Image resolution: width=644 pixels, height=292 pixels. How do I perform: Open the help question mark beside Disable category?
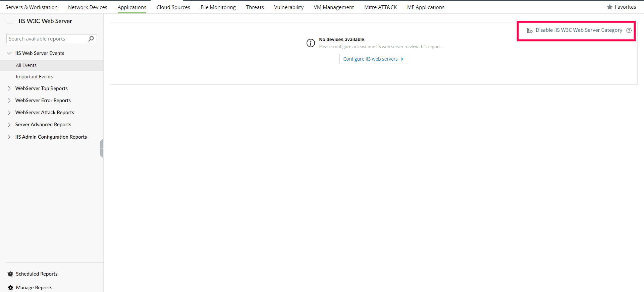point(629,30)
